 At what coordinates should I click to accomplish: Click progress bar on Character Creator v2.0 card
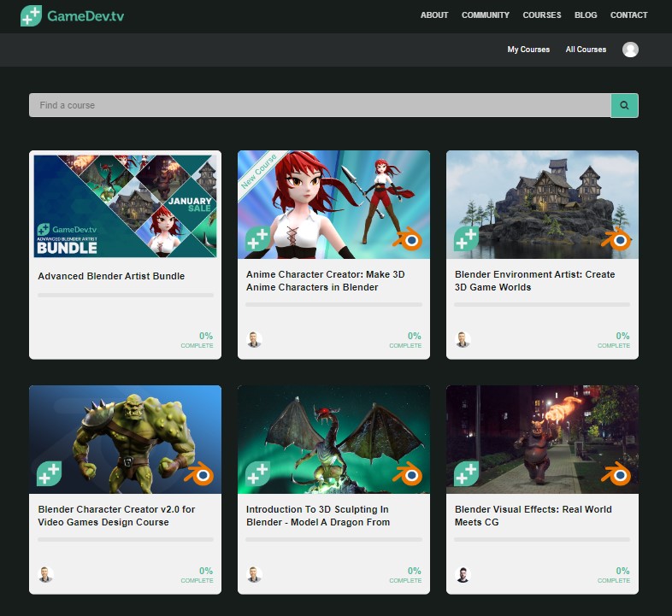coord(126,539)
